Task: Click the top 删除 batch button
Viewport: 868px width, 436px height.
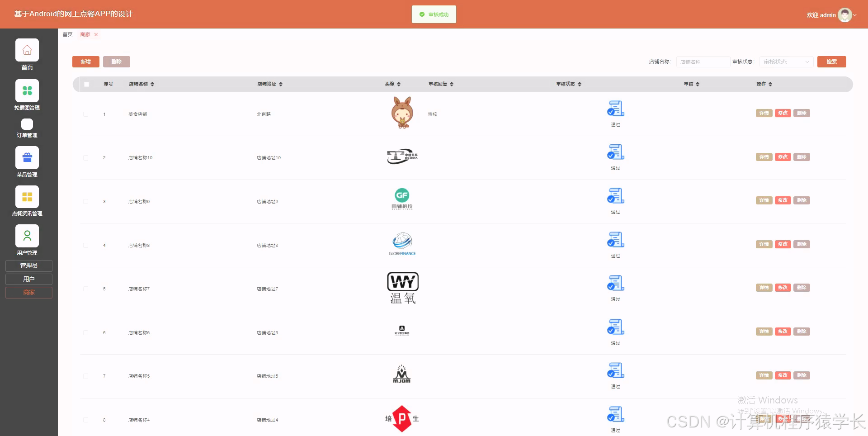Action: (117, 62)
